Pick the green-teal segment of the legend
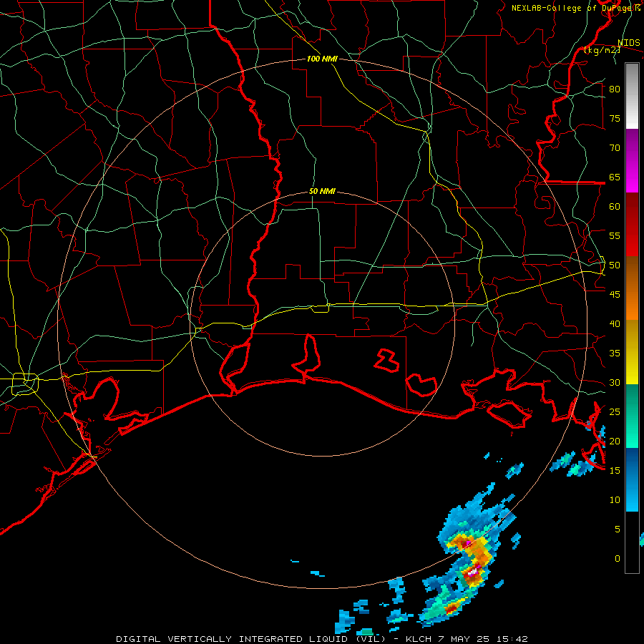This screenshot has width=644, height=644. pos(632,416)
